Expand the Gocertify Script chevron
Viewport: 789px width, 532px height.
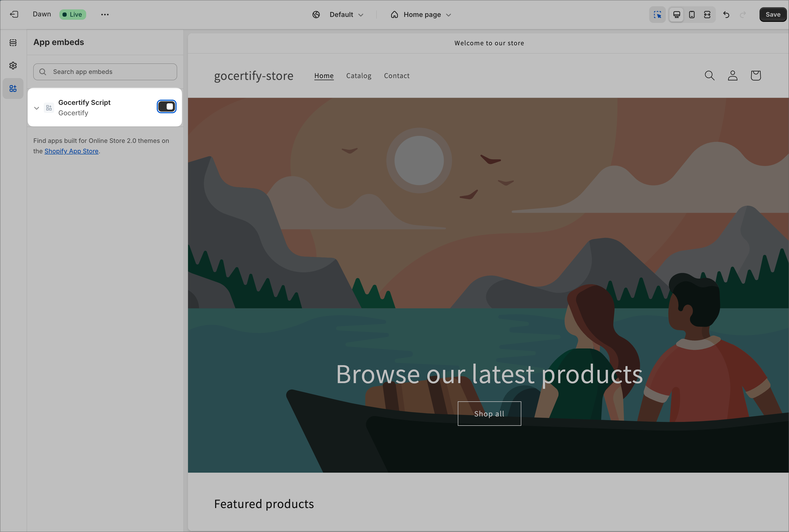tap(37, 108)
